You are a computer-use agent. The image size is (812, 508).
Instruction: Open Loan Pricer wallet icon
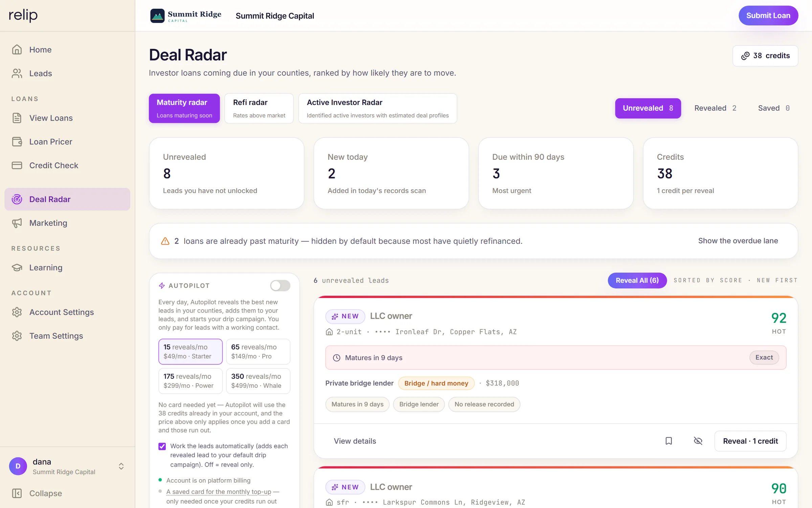click(x=17, y=142)
